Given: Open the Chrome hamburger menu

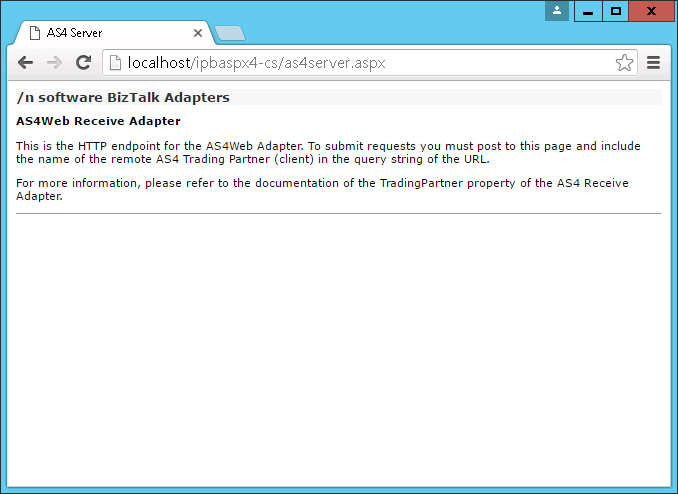Looking at the screenshot, I should [x=653, y=63].
